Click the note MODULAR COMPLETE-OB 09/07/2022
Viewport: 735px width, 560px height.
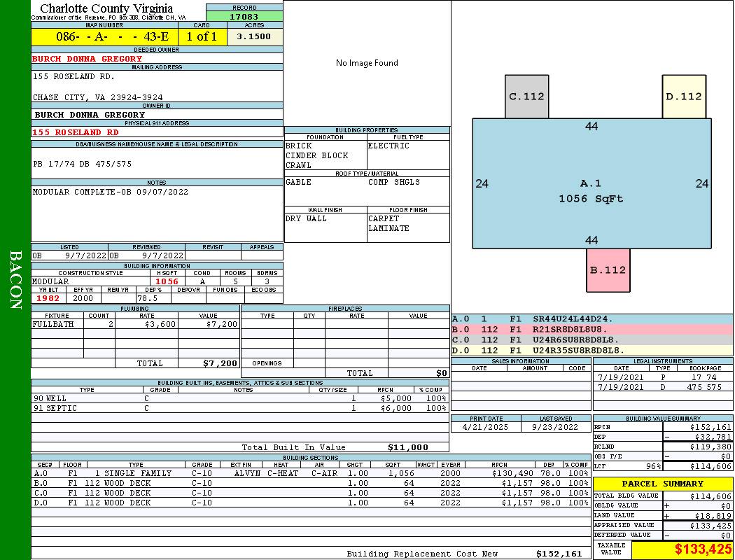(110, 192)
